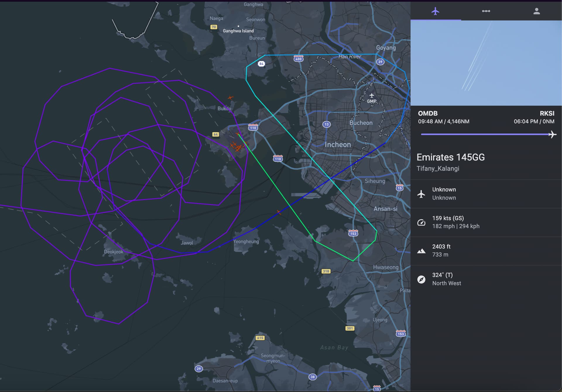The width and height of the screenshot is (562, 392).
Task: Open pilot name Tifany_Kalangi
Action: coord(438,169)
